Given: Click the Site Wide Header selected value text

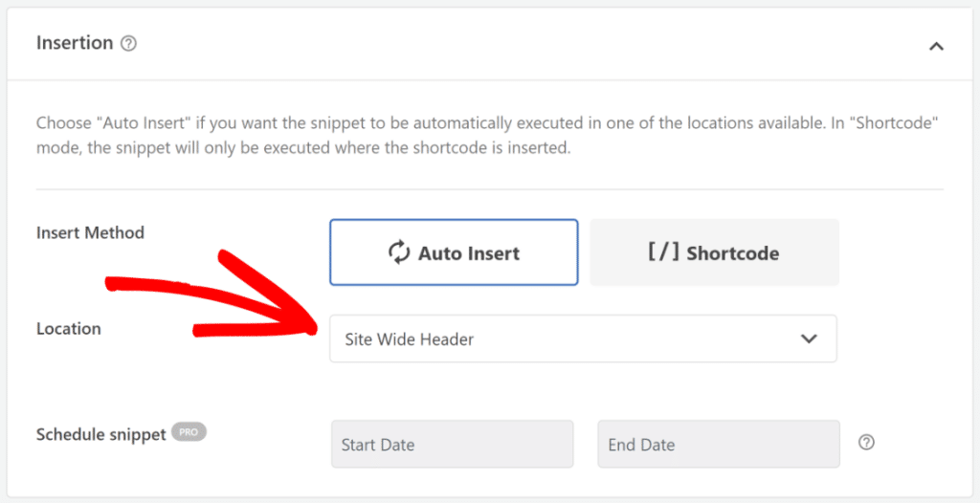Looking at the screenshot, I should pyautogui.click(x=410, y=339).
